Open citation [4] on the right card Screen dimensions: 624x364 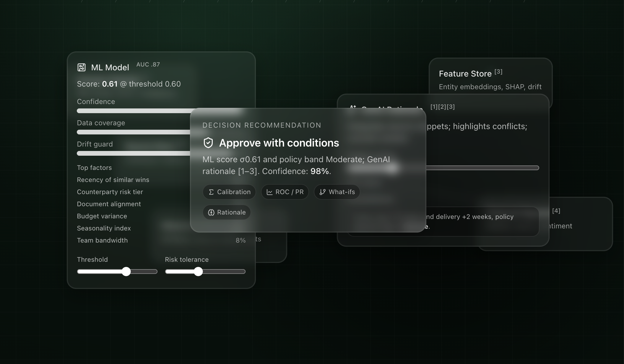pyautogui.click(x=556, y=211)
